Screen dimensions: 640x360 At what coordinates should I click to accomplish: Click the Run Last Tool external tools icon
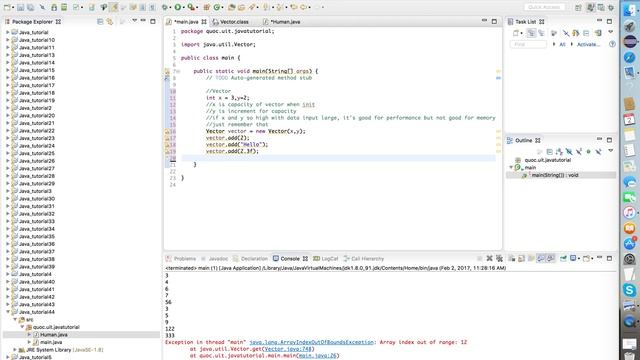(x=190, y=7)
